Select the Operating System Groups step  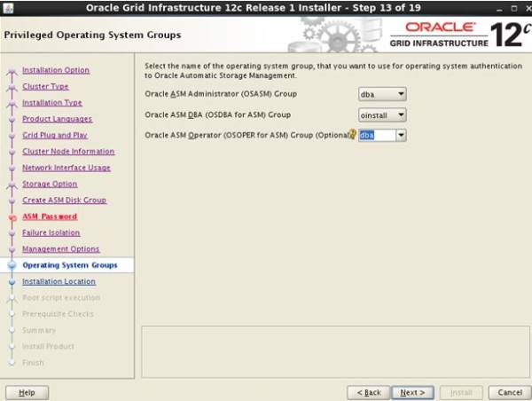click(70, 265)
